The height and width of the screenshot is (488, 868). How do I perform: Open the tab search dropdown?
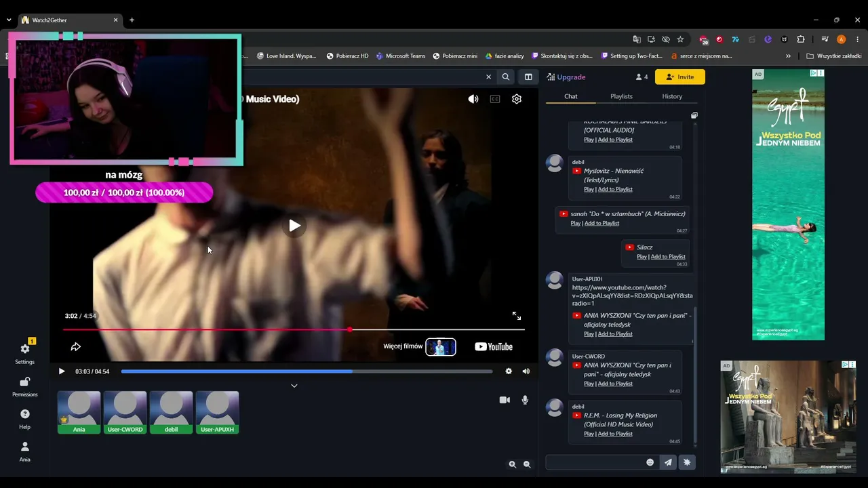(x=9, y=20)
